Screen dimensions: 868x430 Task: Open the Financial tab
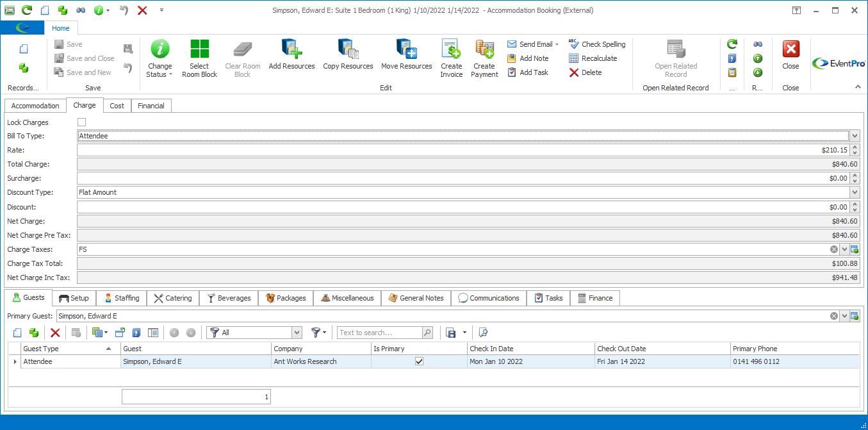pos(151,106)
